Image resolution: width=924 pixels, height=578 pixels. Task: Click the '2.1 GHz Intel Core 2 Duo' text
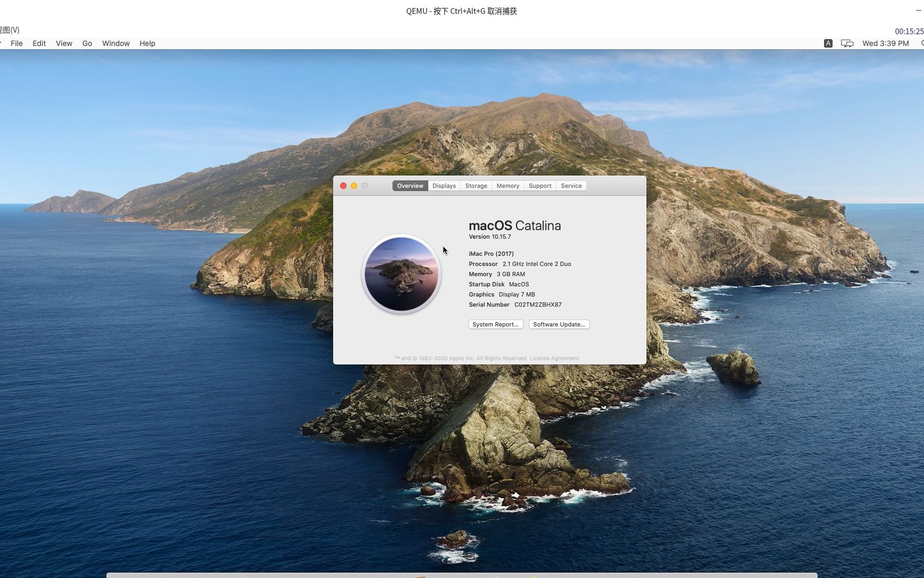click(537, 264)
